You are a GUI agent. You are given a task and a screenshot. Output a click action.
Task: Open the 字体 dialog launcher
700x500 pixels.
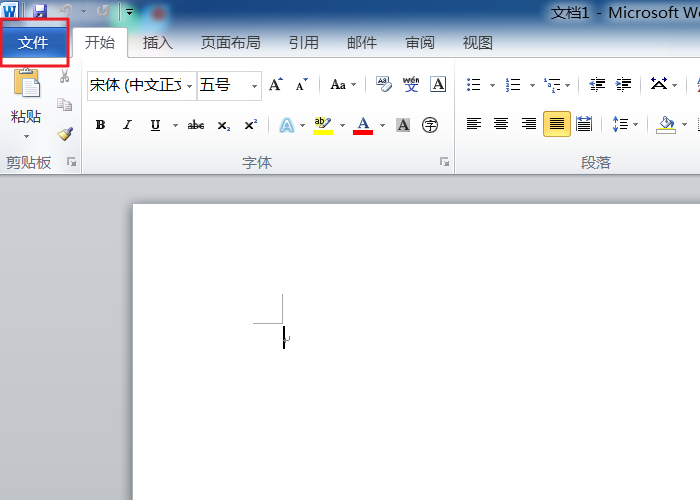pos(444,162)
